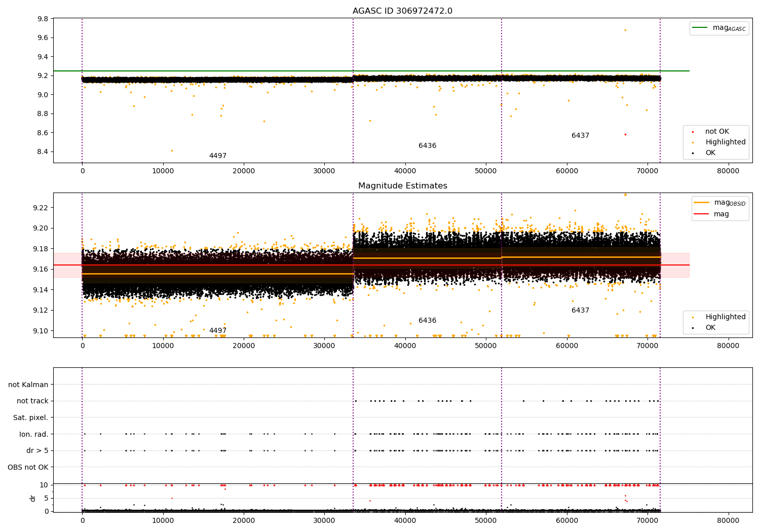The height and width of the screenshot is (532, 760).
Task: Click the black 'OK' legend entry in top plot
Action: [x=710, y=153]
